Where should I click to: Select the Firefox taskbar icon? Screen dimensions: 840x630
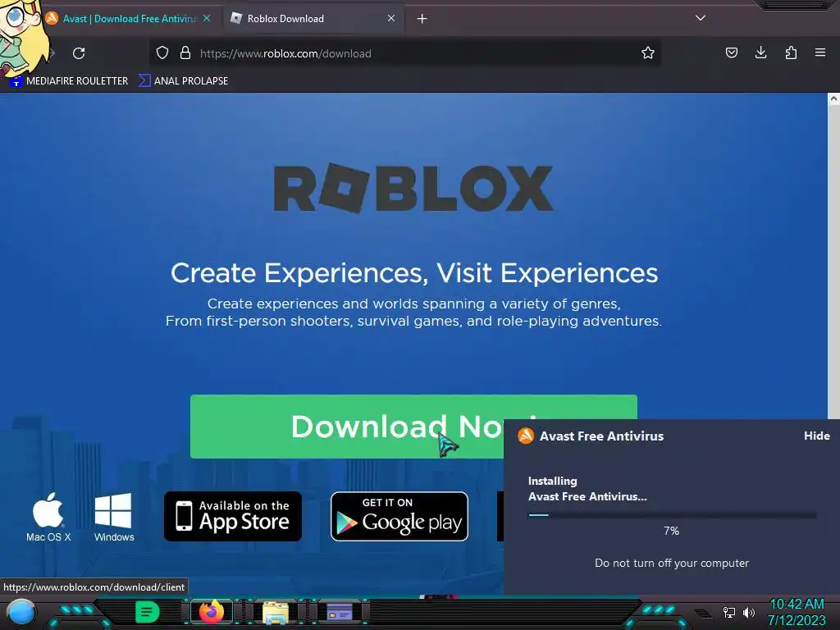pos(212,612)
